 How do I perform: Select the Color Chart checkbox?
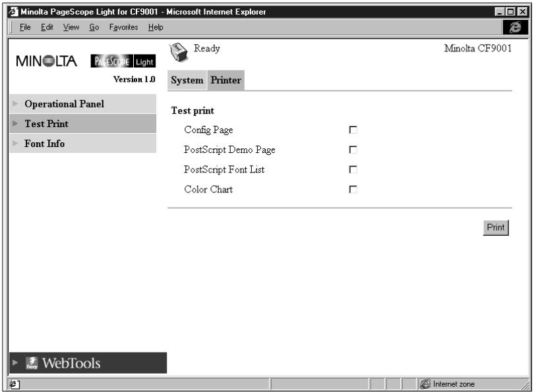click(353, 189)
